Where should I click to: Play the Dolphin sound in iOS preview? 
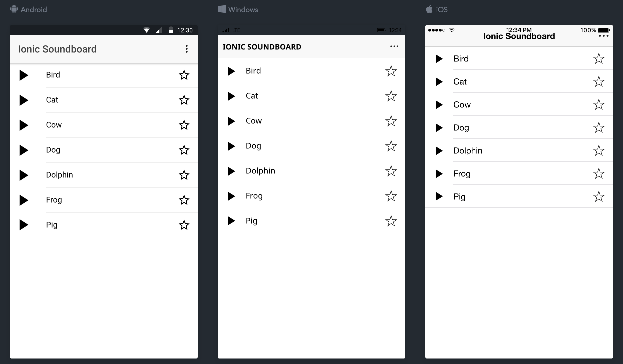[439, 151]
